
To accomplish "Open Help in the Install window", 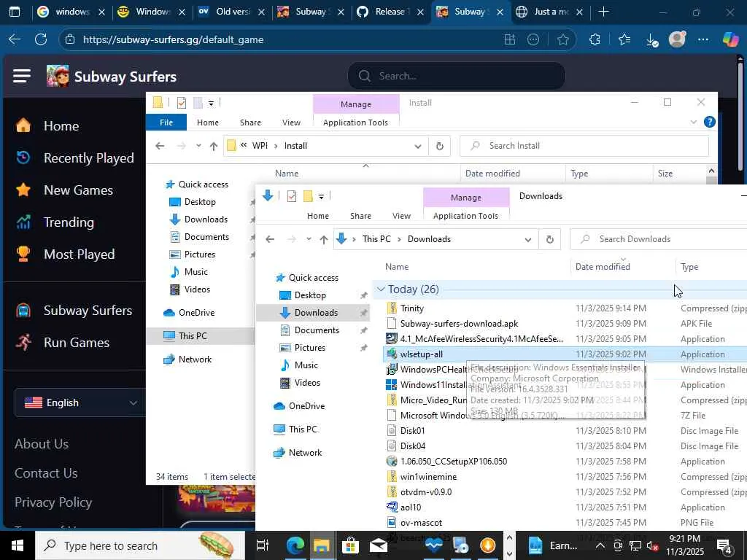I will pos(709,122).
